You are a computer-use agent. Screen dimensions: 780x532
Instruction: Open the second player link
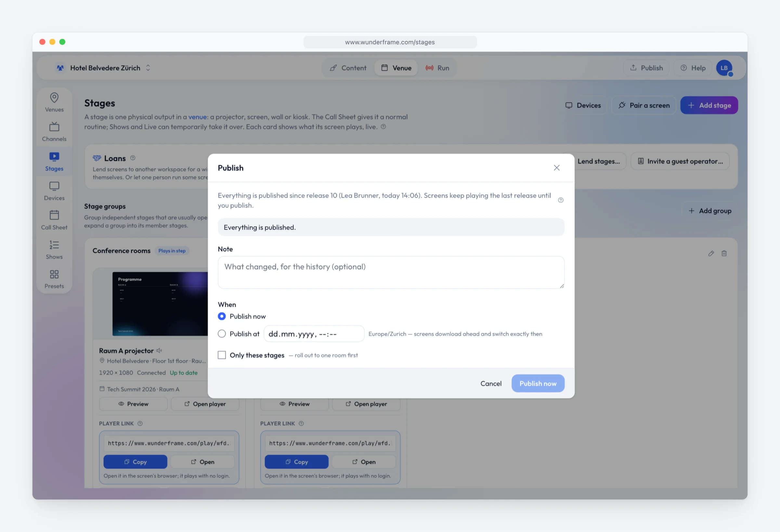pyautogui.click(x=364, y=462)
